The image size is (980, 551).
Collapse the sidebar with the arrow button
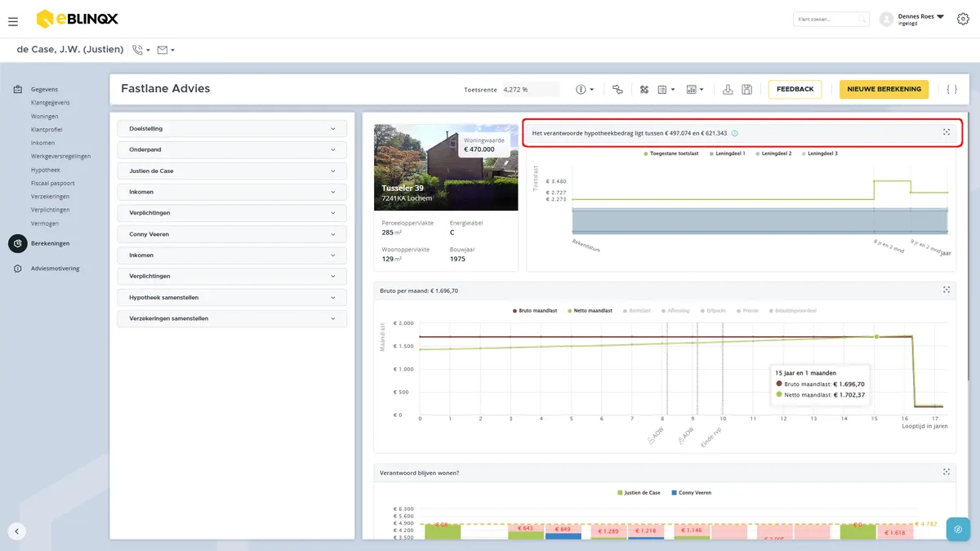point(17,531)
